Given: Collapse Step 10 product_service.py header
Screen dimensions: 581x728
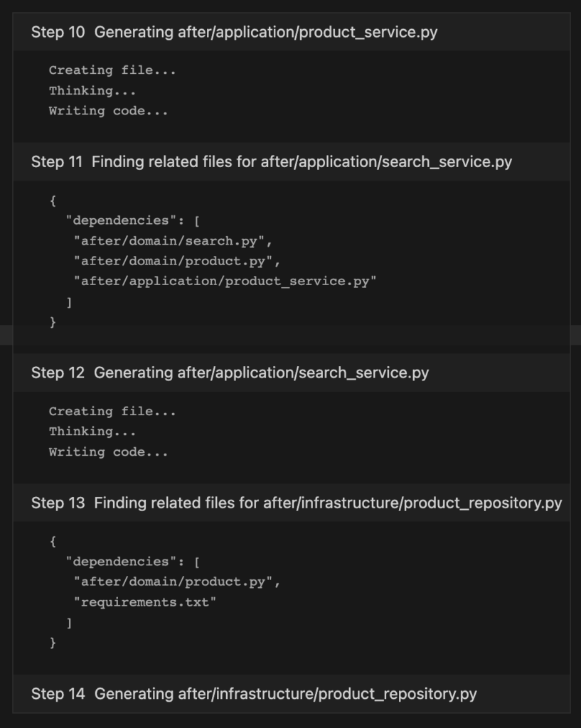Looking at the screenshot, I should (x=291, y=32).
